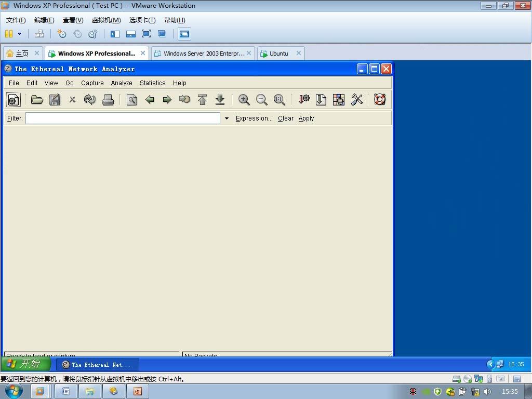Open Ethereal Statistics menu
The width and height of the screenshot is (532, 399).
tap(153, 83)
